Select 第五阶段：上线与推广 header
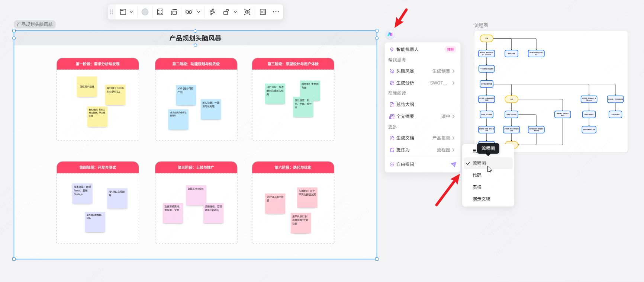 point(196,167)
